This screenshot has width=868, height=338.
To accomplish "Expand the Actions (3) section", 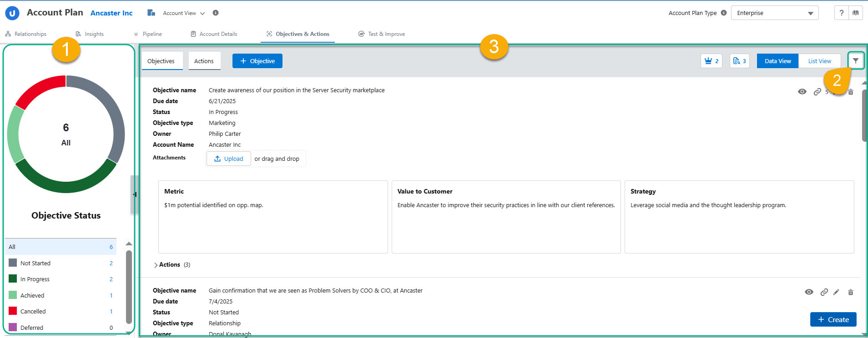I will point(156,265).
